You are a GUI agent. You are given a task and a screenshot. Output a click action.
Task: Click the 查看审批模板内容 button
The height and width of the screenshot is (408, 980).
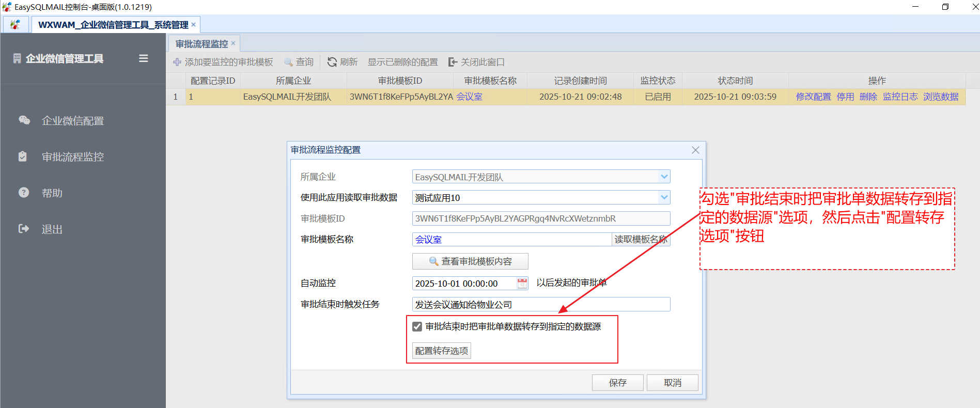click(x=470, y=261)
